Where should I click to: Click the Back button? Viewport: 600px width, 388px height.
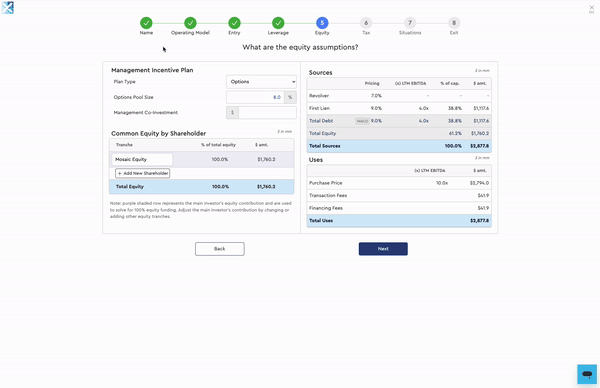(x=220, y=249)
